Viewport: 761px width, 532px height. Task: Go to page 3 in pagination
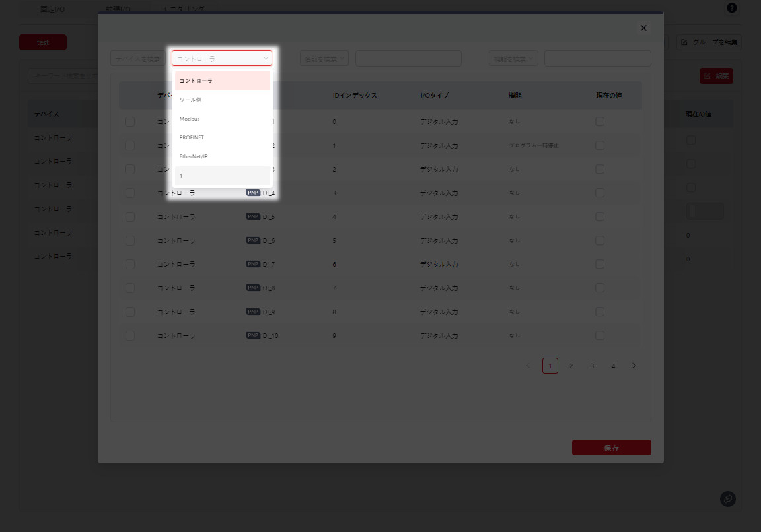[x=592, y=366]
